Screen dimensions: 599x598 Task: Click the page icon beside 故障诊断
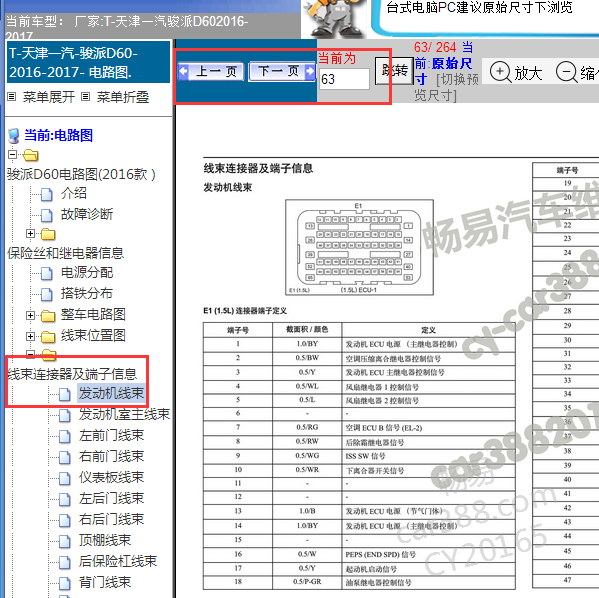click(x=47, y=215)
